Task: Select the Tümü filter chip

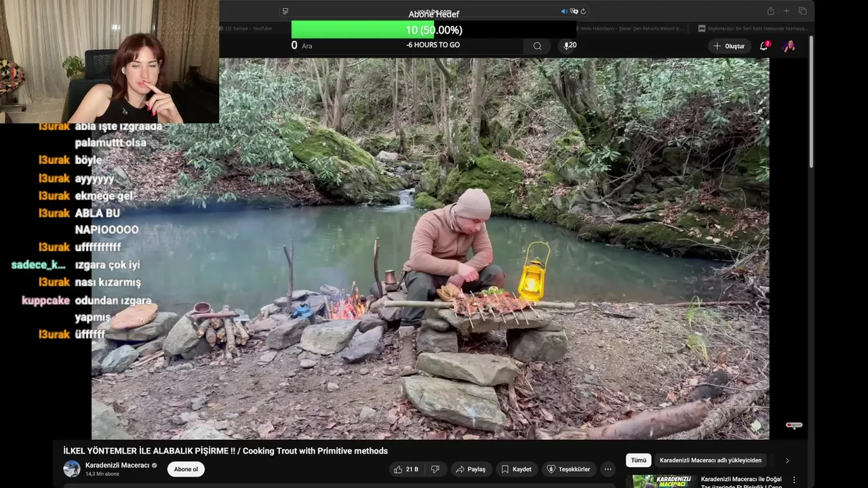Action: (x=639, y=460)
